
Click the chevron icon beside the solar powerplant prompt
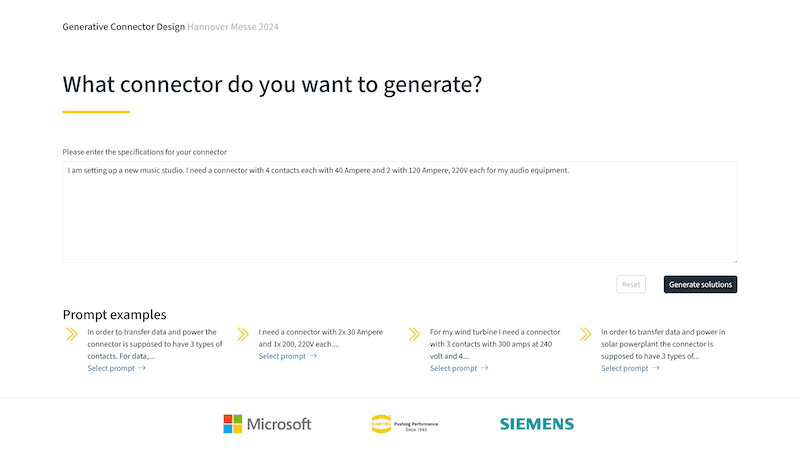pos(585,334)
